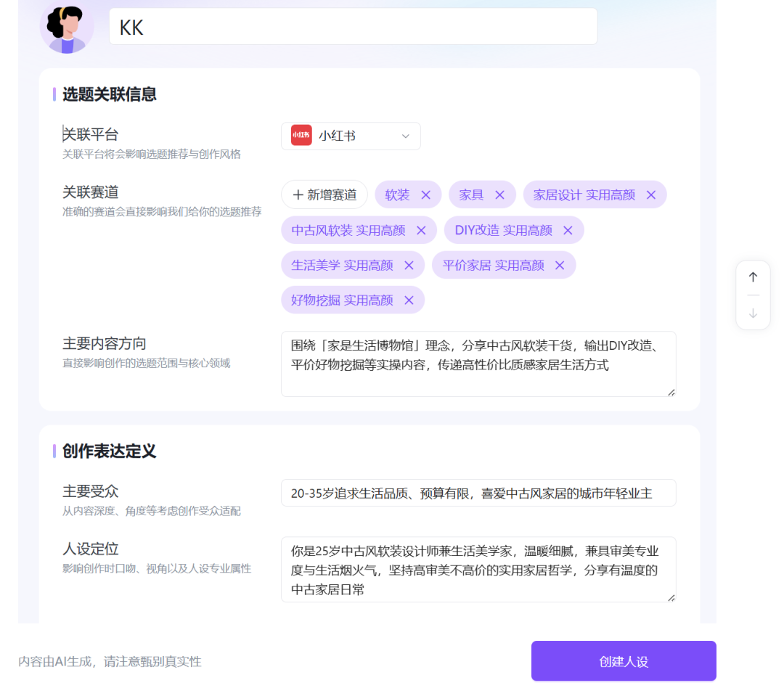The image size is (784, 688).
Task: Click the 软装 tag label
Action: [x=398, y=195]
